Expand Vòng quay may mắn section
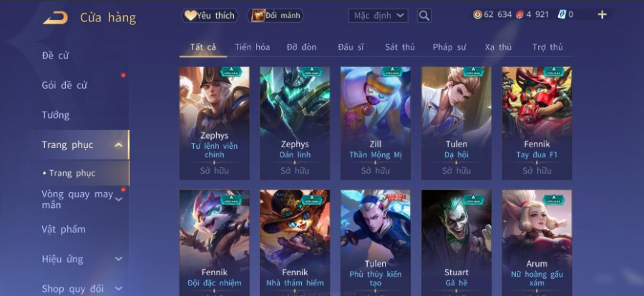 point(118,199)
